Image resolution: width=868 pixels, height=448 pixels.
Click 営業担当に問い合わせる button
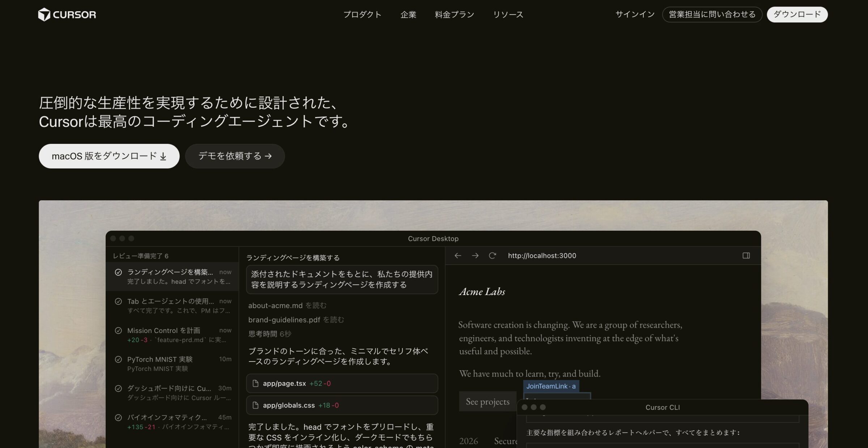coord(712,14)
